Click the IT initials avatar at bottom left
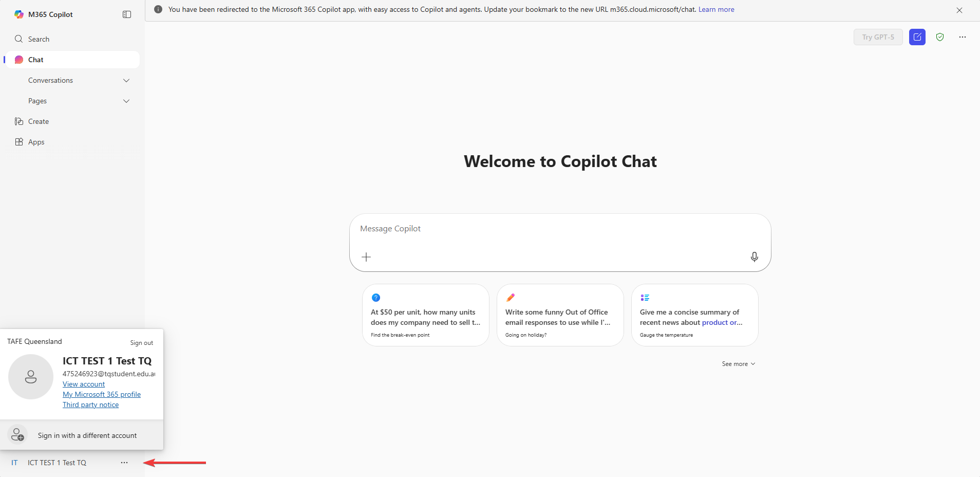This screenshot has width=980, height=477. click(x=14, y=463)
